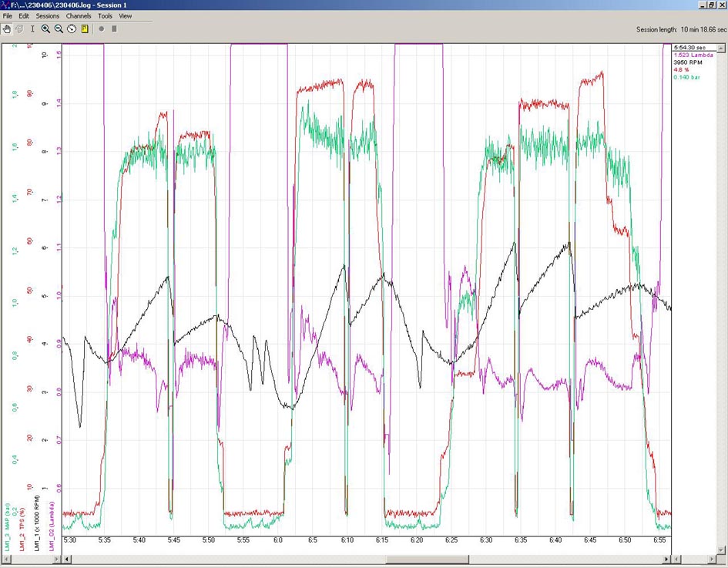Viewport: 728px width, 568px height.
Task: Close the log viewer window
Action: [x=722, y=5]
